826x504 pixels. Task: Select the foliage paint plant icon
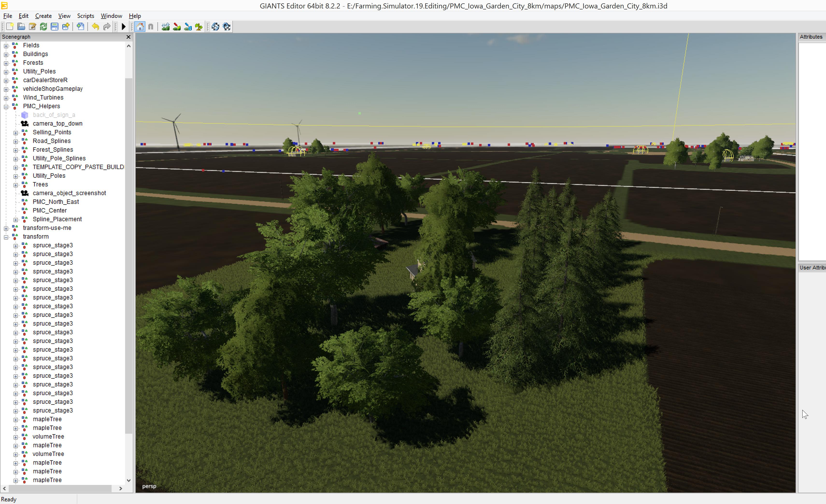(199, 27)
